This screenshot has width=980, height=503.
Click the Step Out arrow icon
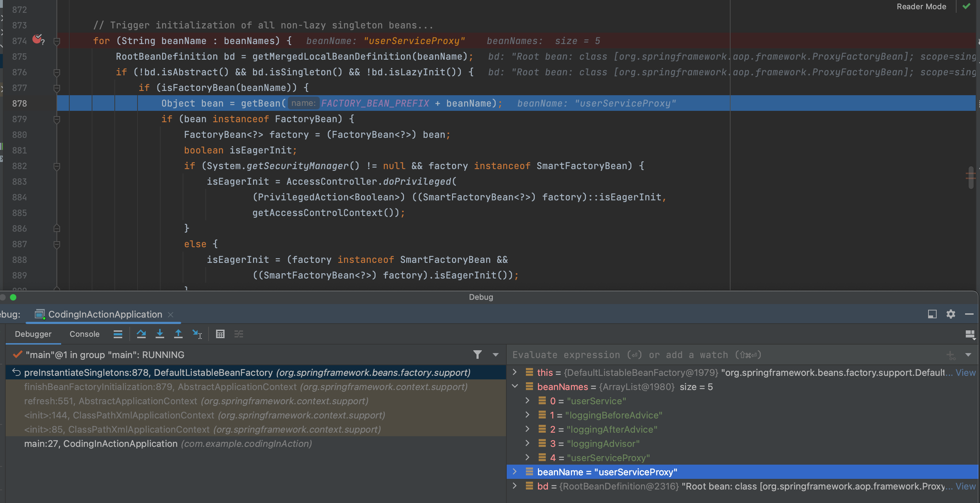tap(178, 334)
